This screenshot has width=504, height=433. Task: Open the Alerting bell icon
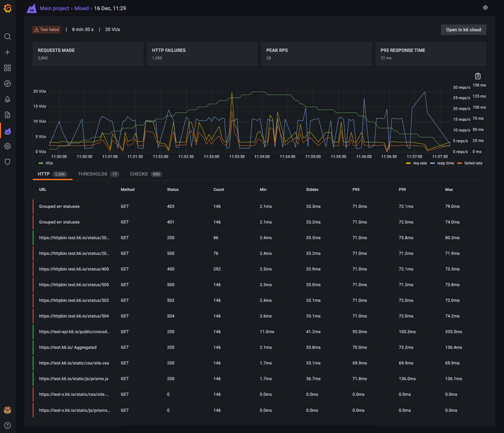coord(8,99)
